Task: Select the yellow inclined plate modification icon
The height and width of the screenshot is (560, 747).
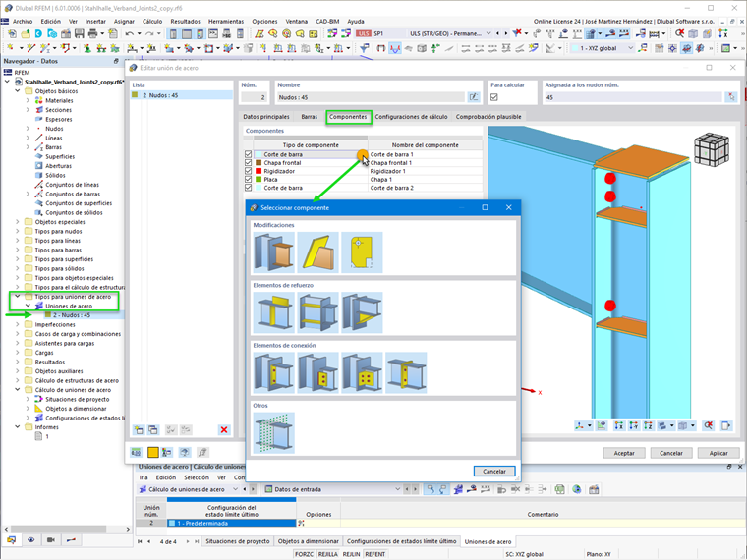Action: coord(317,252)
